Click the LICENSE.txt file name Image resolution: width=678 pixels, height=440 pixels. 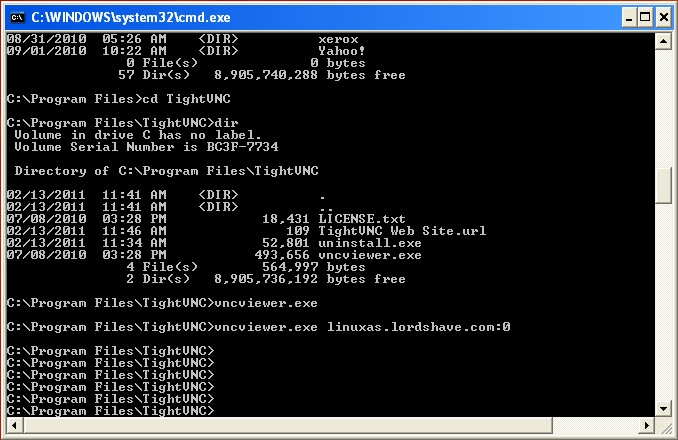click(x=362, y=219)
